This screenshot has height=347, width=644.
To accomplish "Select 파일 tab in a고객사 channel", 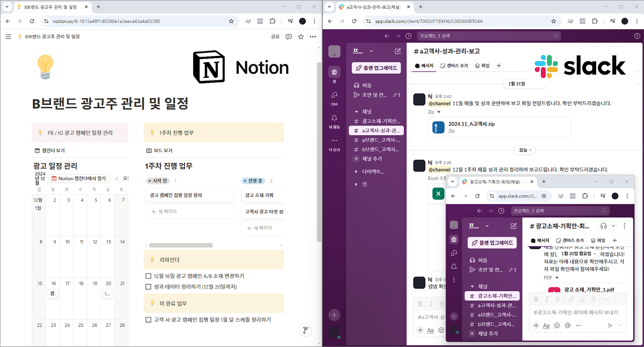I will pyautogui.click(x=482, y=66).
